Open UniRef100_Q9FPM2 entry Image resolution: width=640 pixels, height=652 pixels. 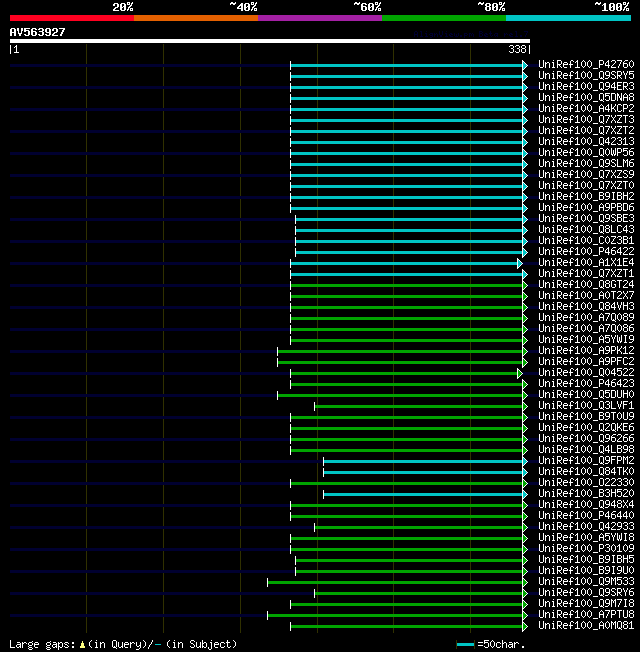[x=586, y=461]
